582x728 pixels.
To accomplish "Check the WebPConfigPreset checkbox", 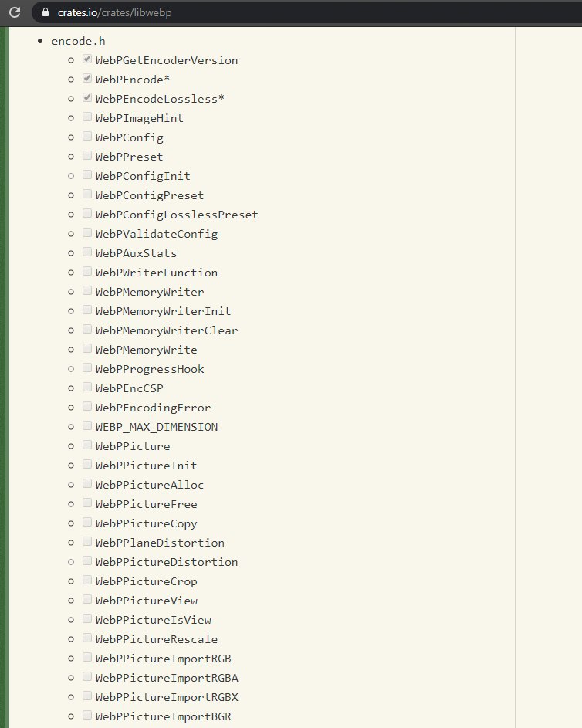I will (x=87, y=194).
